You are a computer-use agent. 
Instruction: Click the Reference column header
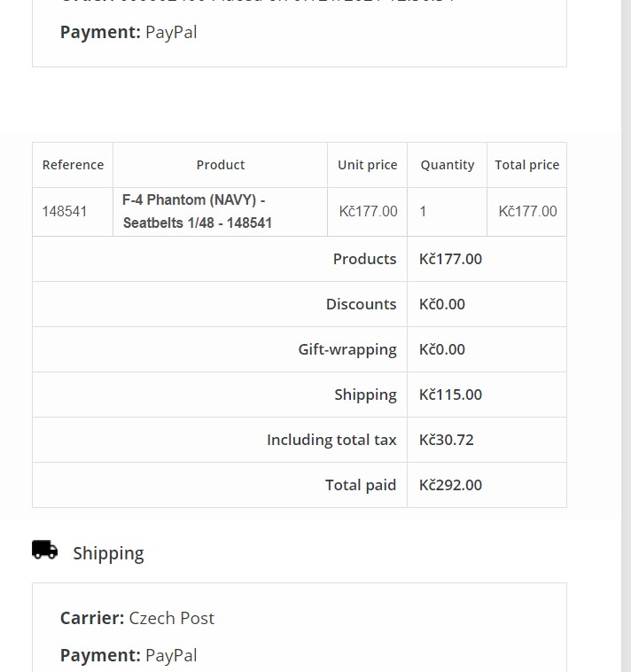click(x=73, y=165)
